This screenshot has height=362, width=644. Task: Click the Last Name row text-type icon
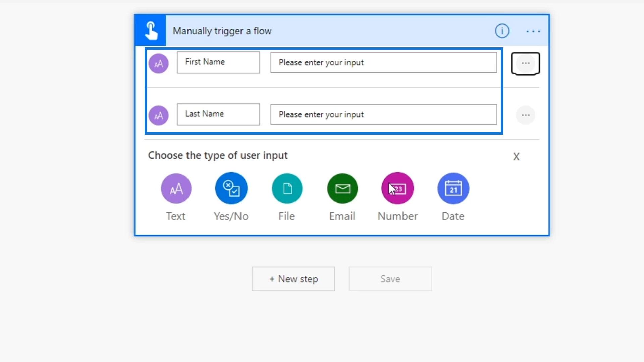(x=159, y=116)
